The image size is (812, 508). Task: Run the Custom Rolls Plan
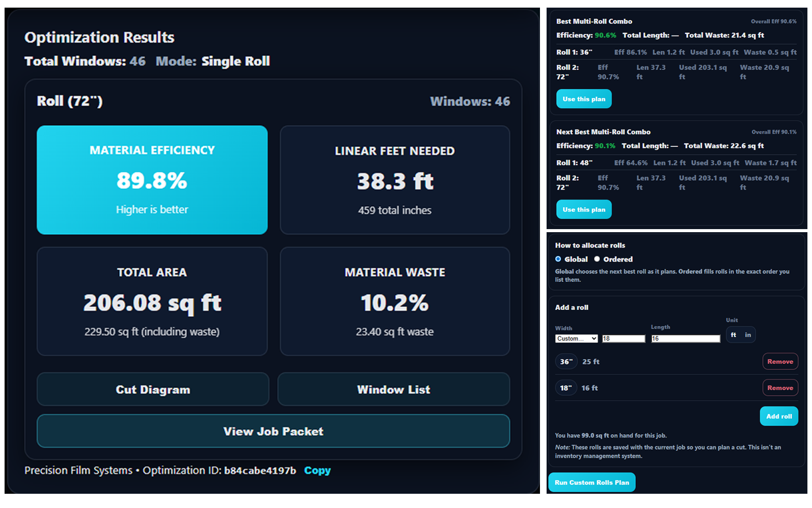pyautogui.click(x=592, y=482)
